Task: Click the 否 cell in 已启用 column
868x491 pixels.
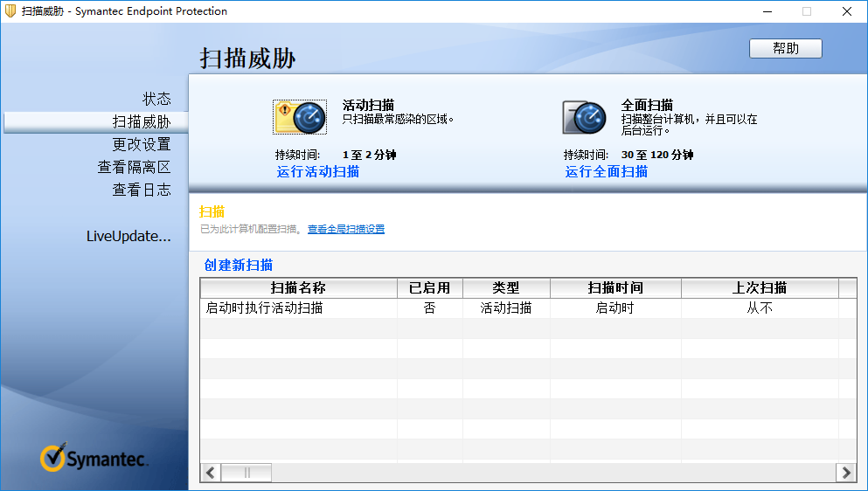Action: pos(429,308)
